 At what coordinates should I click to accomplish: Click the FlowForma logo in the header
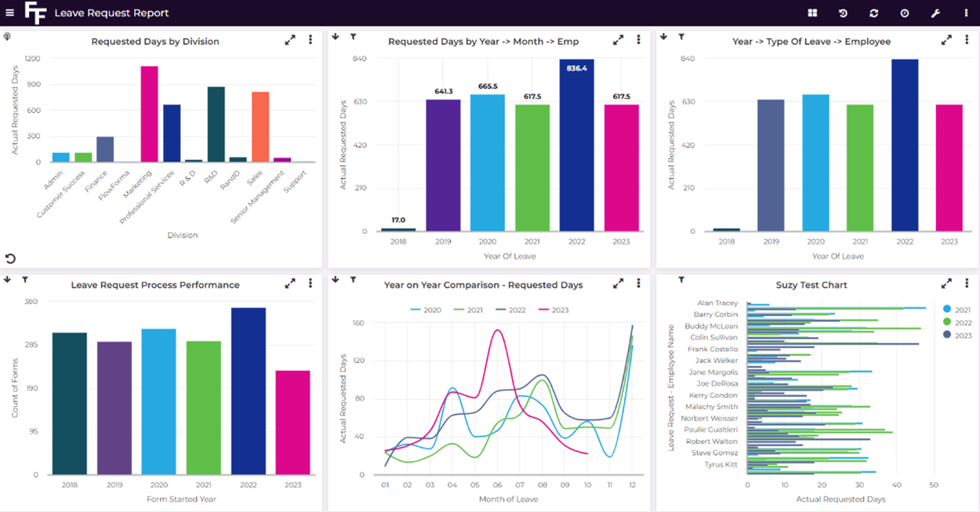click(x=36, y=13)
